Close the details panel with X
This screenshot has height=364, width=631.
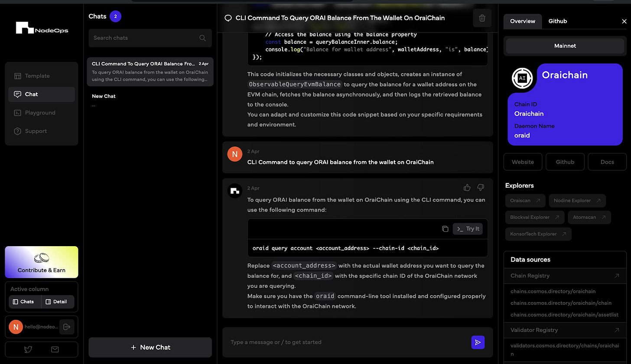(x=624, y=21)
